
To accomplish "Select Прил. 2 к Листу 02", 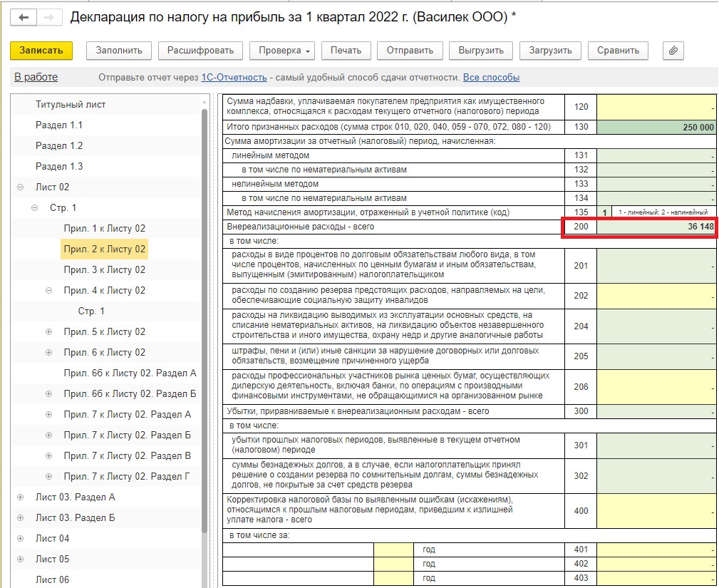I will [105, 249].
